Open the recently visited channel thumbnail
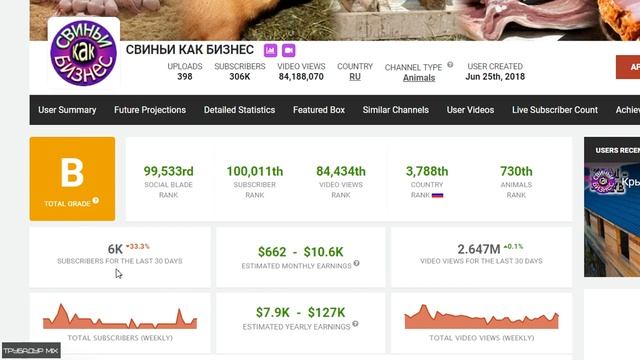 [x=612, y=220]
